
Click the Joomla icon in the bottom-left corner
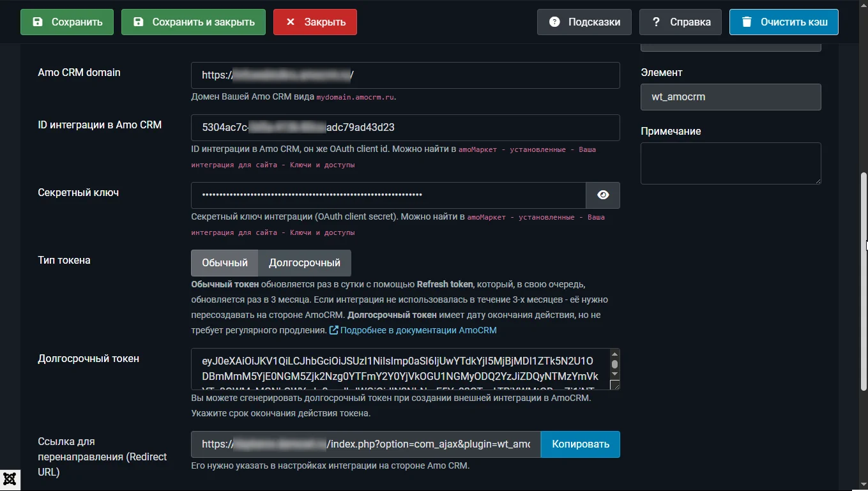pos(10,478)
